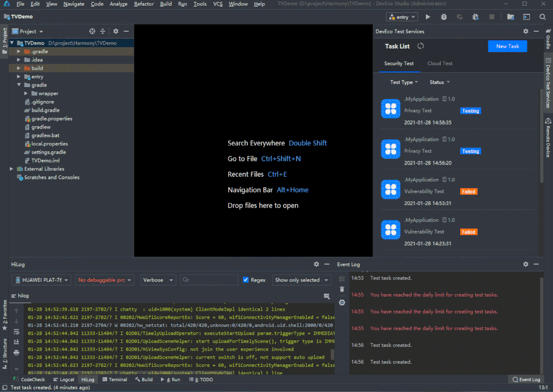Image resolution: width=553 pixels, height=392 pixels.
Task: Select build.gradle file in project tree
Action: tap(45, 110)
